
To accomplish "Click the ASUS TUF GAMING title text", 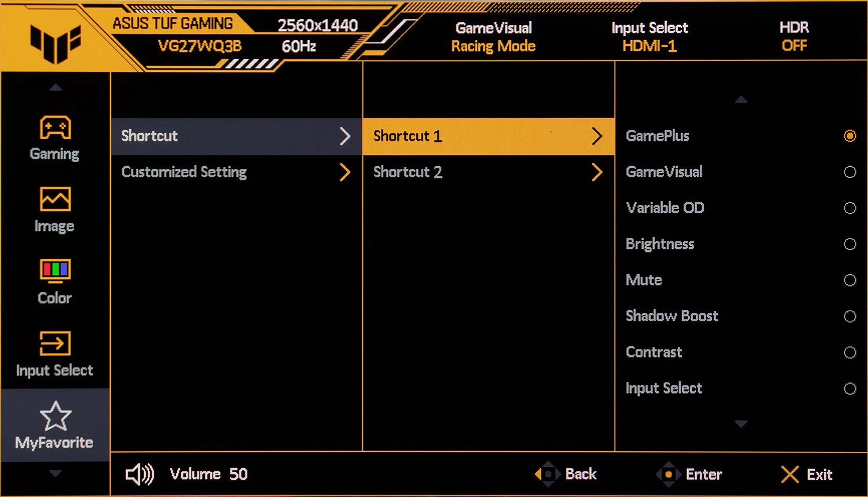I will click(173, 23).
